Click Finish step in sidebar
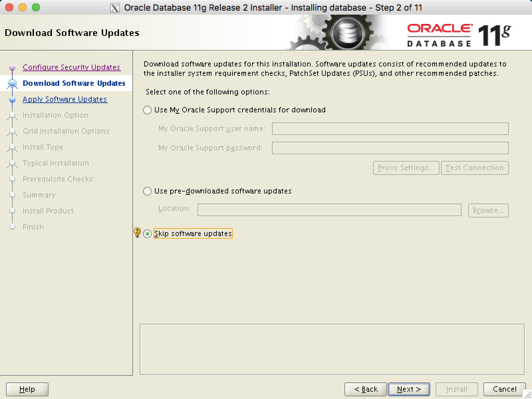This screenshot has height=399, width=532. 33,227
